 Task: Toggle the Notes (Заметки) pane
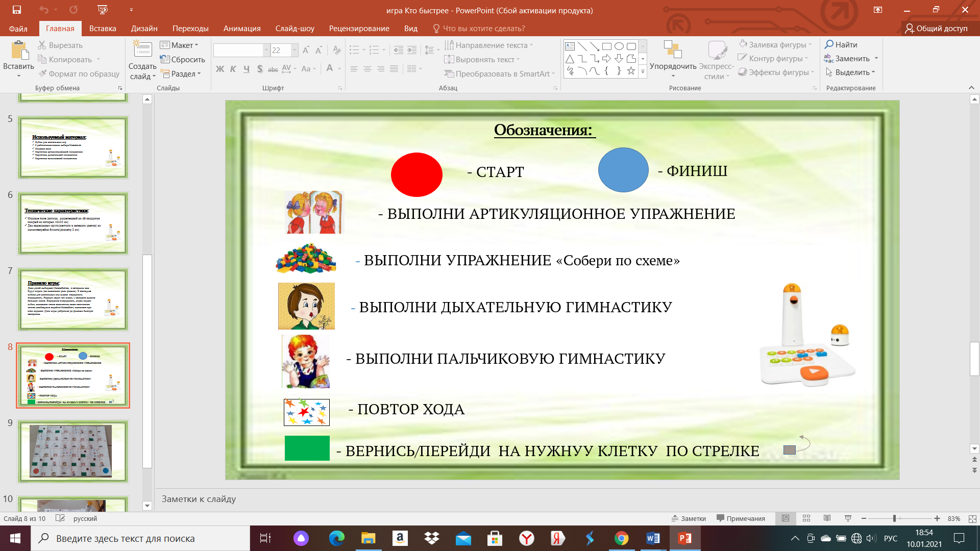[689, 518]
